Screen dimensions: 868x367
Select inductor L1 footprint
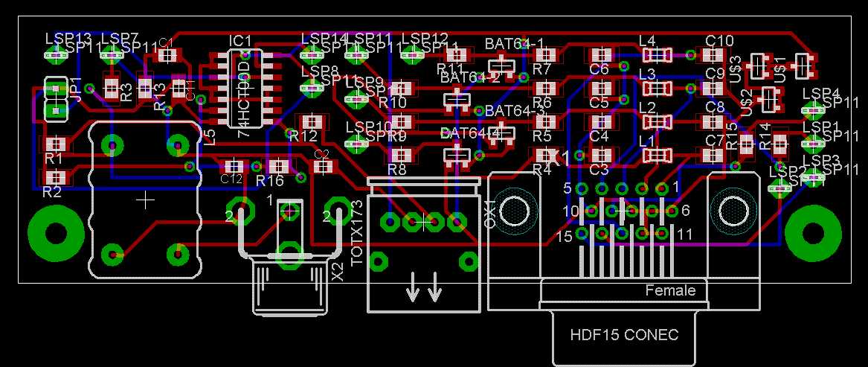pyautogui.click(x=658, y=155)
